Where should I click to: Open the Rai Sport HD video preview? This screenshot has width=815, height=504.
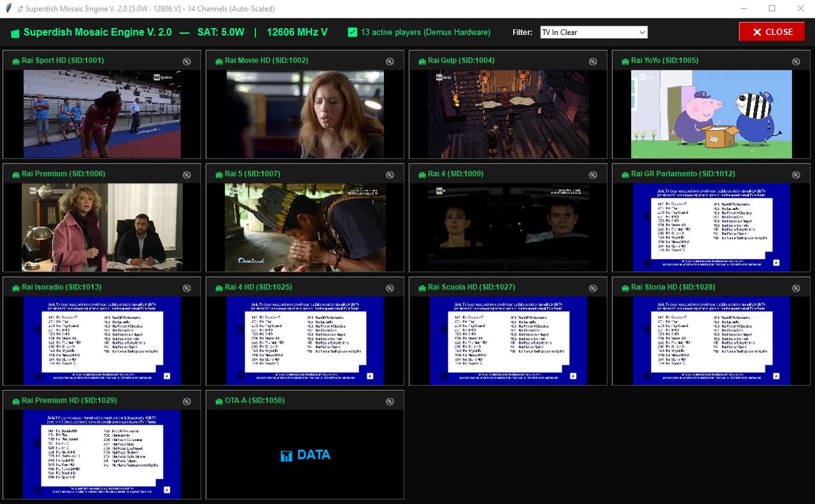(x=102, y=114)
